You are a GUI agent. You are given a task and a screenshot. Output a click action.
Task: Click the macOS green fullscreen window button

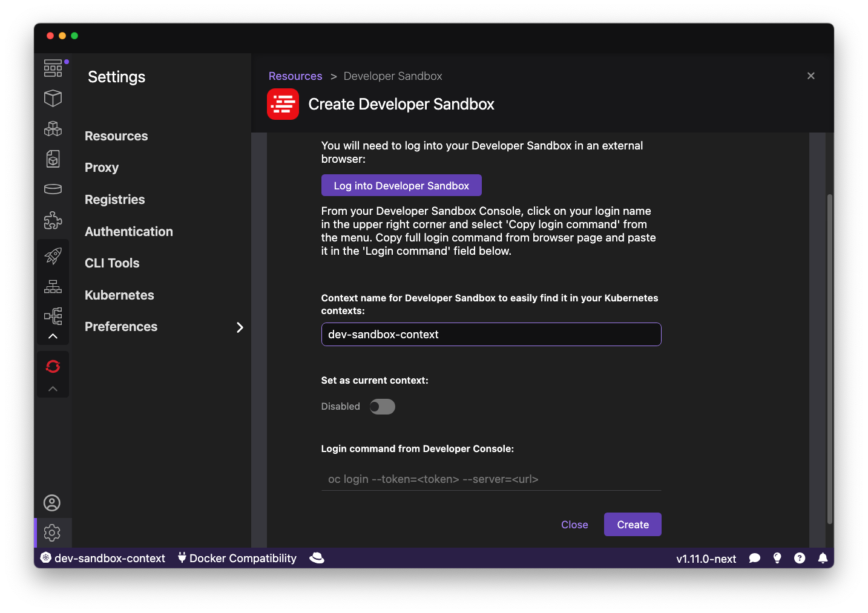74,36
